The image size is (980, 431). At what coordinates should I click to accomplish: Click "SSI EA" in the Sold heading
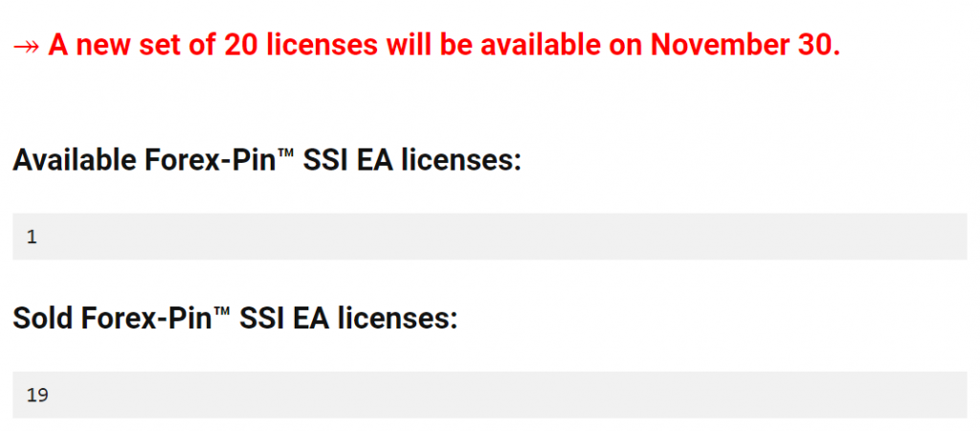285,318
